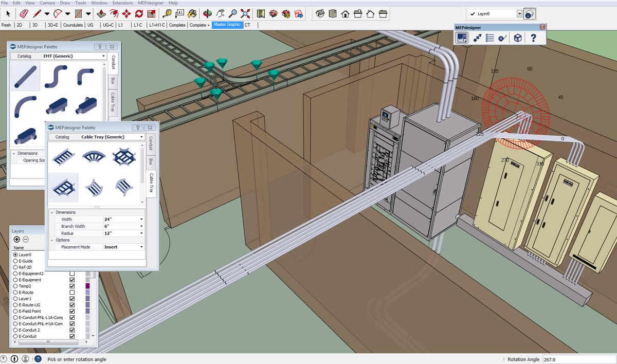Collapse the Cable Tray Dimensions section
This screenshot has width=617, height=364.
click(52, 212)
